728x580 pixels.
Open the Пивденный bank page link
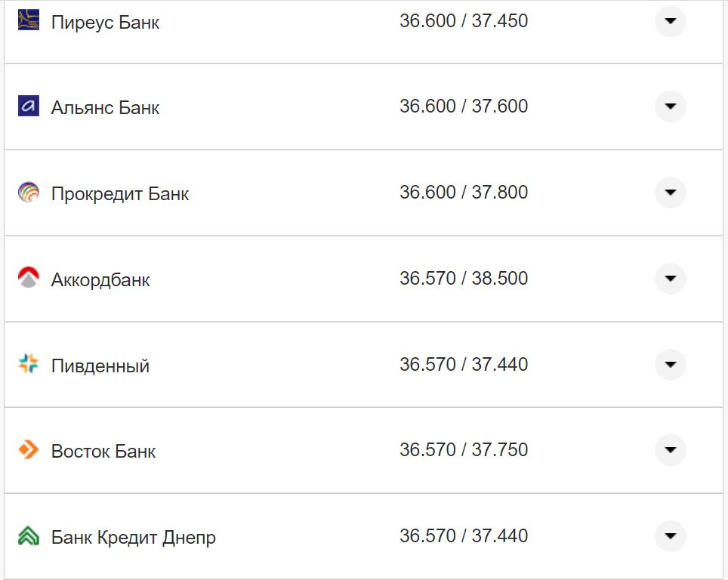pos(99,365)
